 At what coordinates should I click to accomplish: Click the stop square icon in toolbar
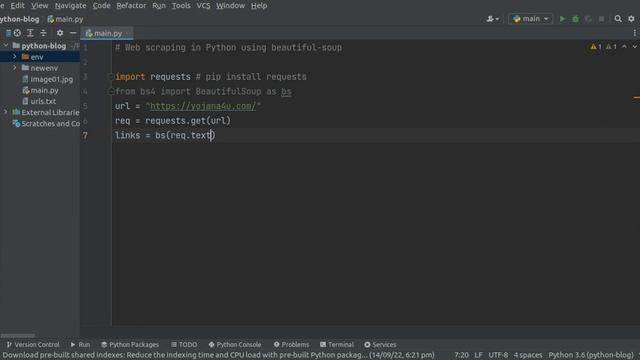point(601,19)
